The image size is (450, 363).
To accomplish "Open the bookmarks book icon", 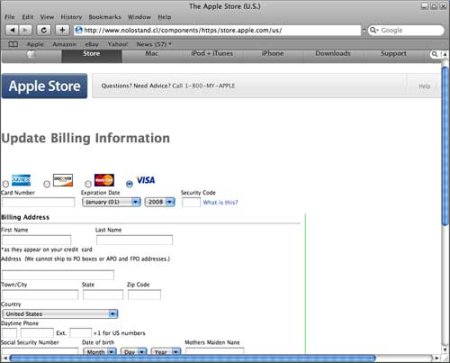I will click(x=13, y=44).
